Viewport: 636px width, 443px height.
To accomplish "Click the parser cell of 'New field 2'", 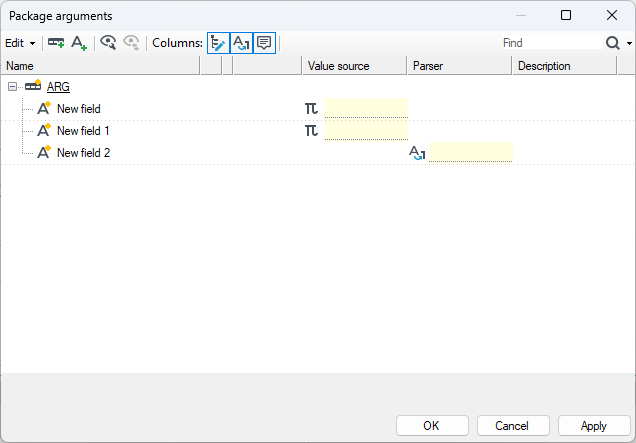I will pos(471,152).
